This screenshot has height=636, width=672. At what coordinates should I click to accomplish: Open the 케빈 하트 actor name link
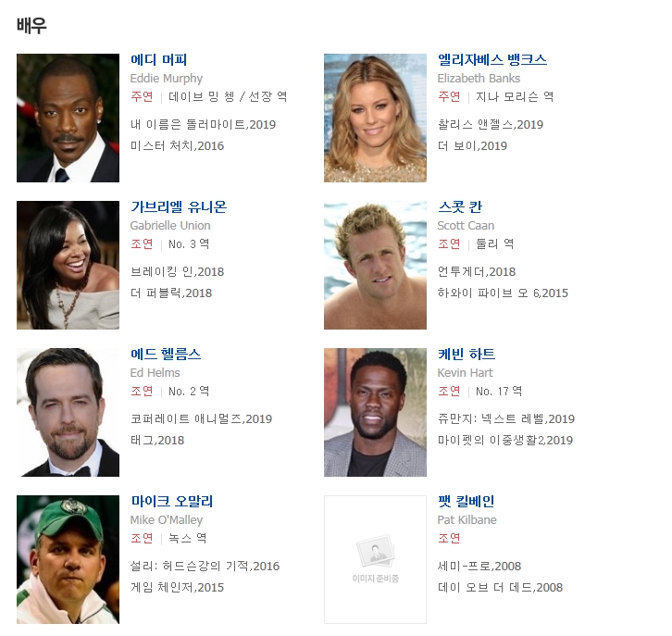click(x=467, y=354)
